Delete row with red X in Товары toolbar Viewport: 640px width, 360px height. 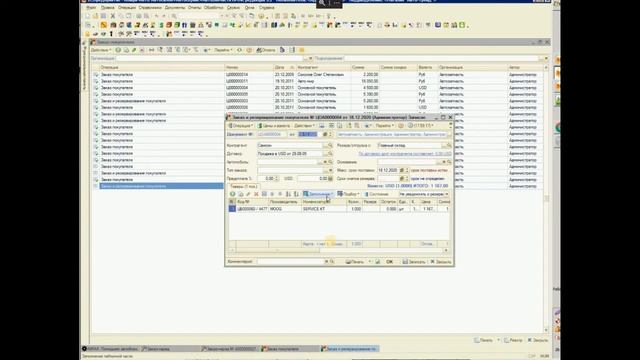point(256,194)
